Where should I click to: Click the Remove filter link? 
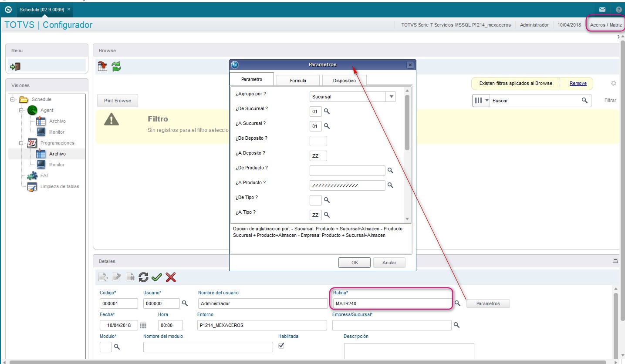pyautogui.click(x=578, y=83)
